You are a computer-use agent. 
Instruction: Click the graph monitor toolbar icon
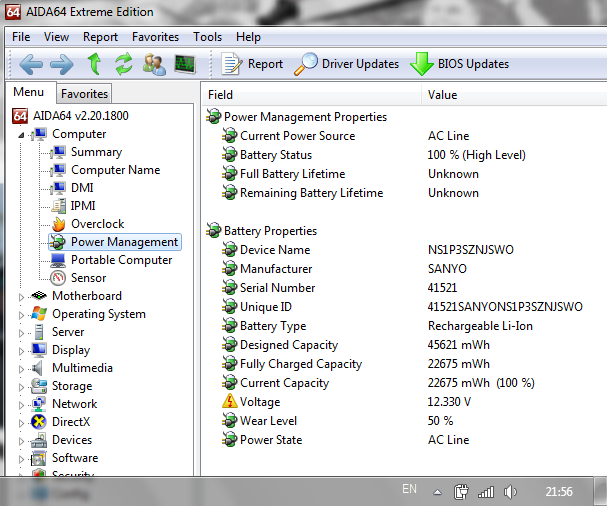point(184,64)
